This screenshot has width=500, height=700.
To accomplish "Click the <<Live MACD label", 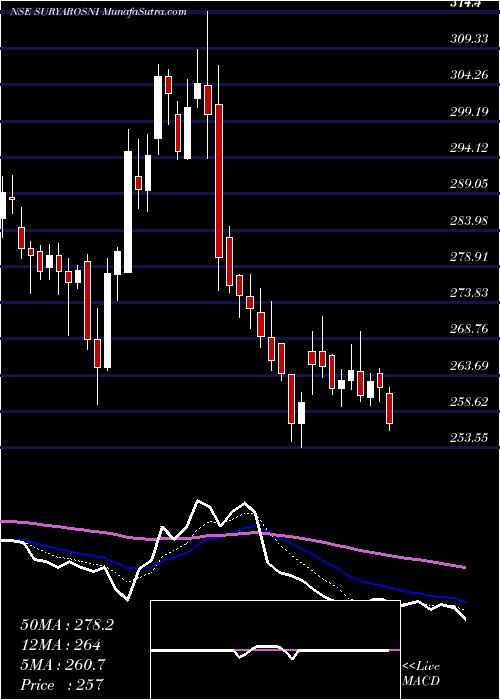I will [421, 673].
